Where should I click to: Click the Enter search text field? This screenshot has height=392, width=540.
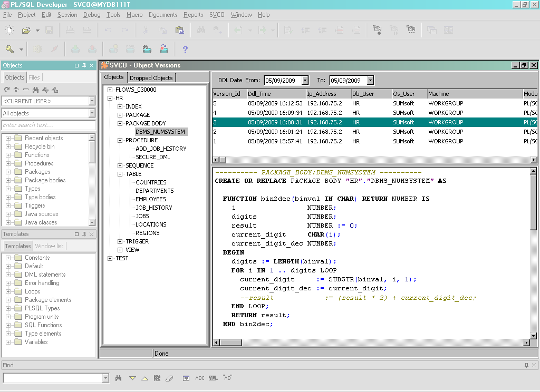coord(47,125)
